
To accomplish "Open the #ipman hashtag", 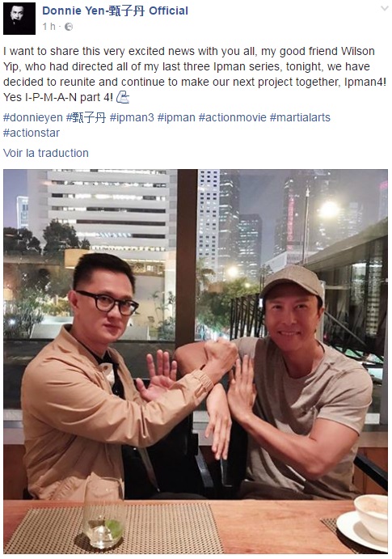I will [x=176, y=117].
